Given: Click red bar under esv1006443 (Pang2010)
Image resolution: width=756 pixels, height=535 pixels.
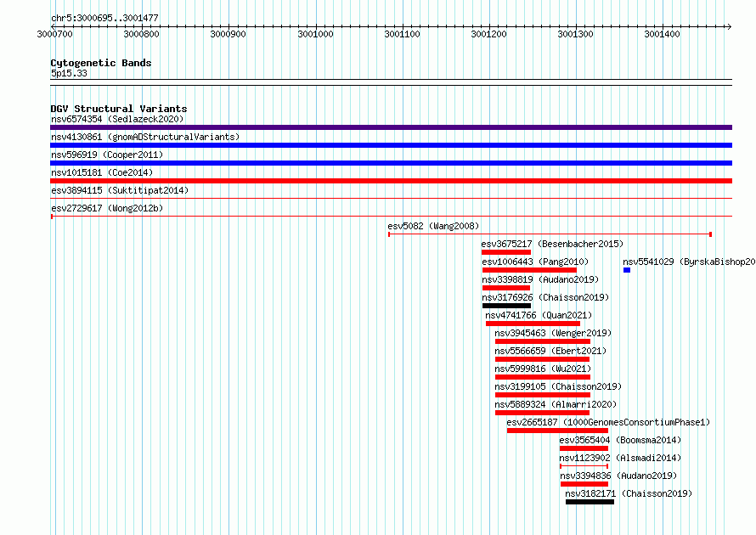Looking at the screenshot, I should coord(529,270).
